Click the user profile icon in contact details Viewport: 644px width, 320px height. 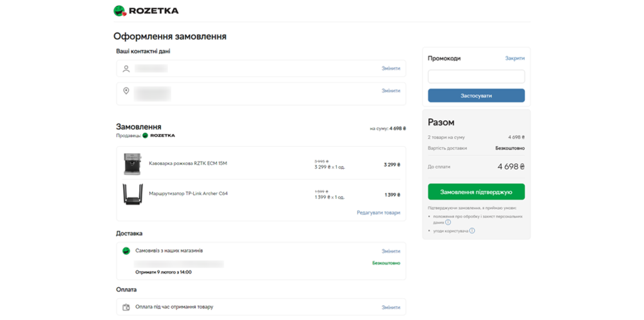pyautogui.click(x=126, y=69)
